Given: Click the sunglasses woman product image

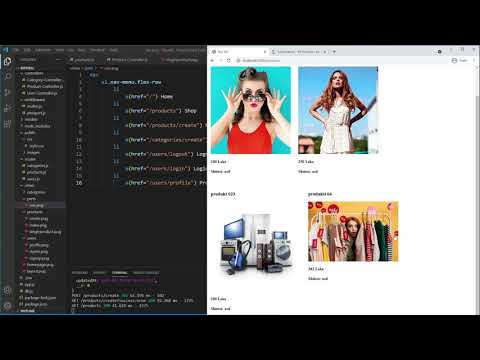Looking at the screenshot, I should click(251, 110).
